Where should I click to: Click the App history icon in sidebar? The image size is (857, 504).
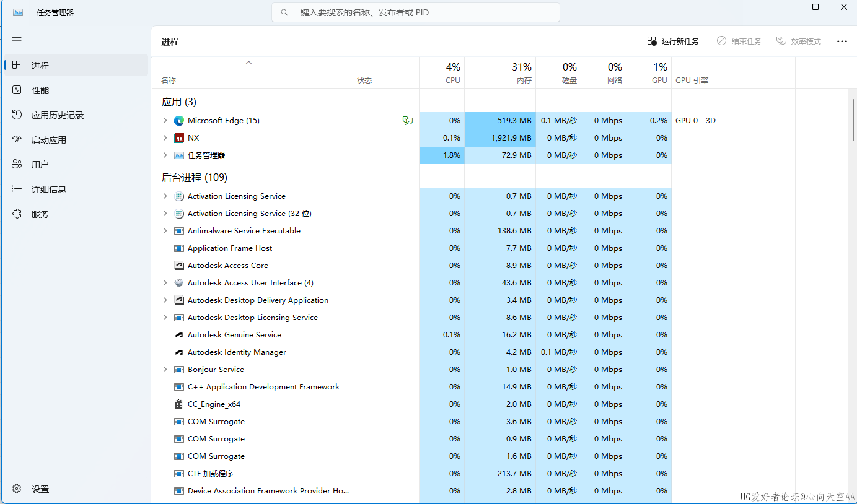point(17,115)
